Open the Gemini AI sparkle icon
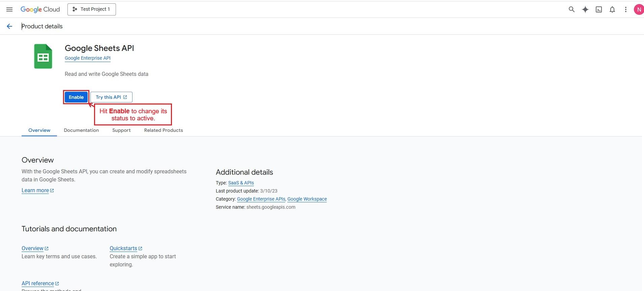 (585, 9)
